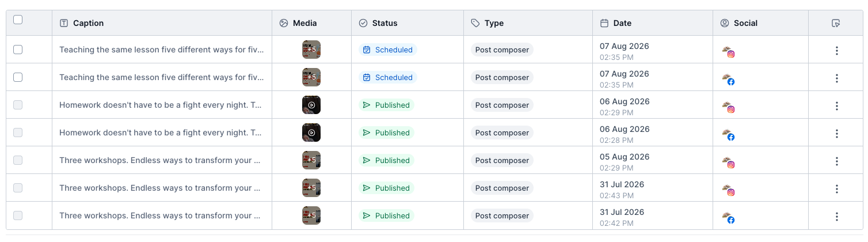Open the 'Homework doesn't have to be a fight' caption dated 06 Aug 02:29 PM
The height and width of the screenshot is (242, 868).
[161, 105]
